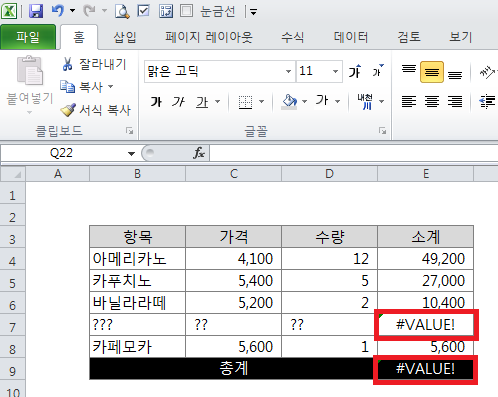This screenshot has height=397, width=498.
Task: Open the quick access toolbar customize dropdown
Action: 254,12
